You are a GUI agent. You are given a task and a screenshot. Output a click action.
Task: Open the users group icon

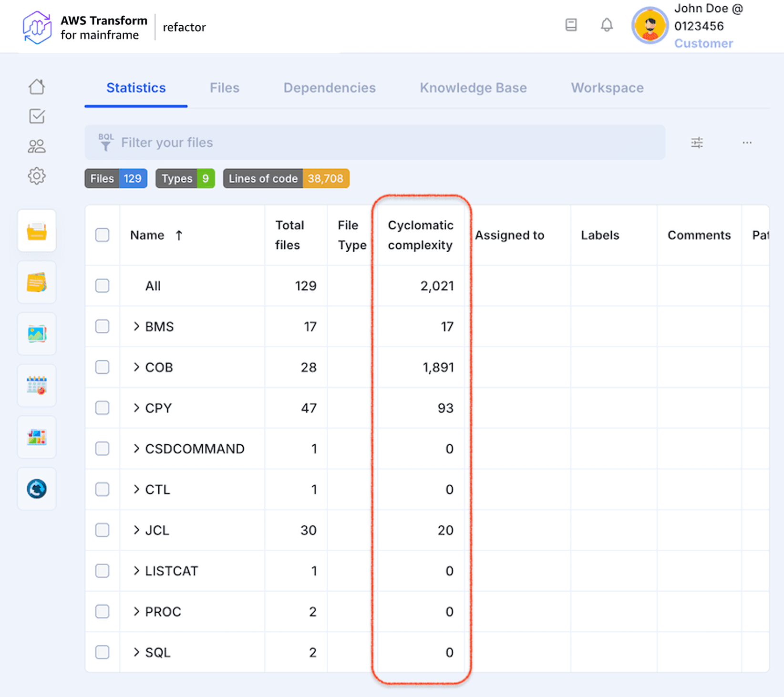click(x=37, y=146)
